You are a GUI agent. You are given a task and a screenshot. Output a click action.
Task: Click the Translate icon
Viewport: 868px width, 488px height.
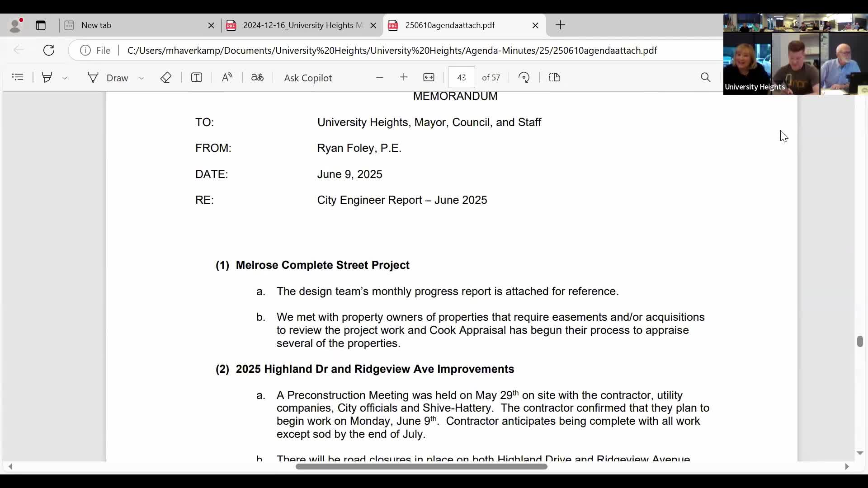click(258, 78)
